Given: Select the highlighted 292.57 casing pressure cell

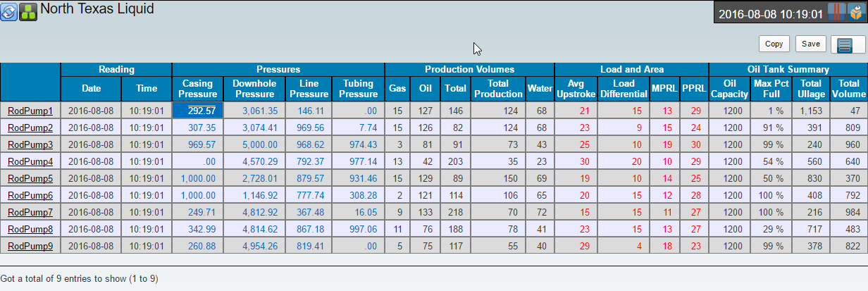Looking at the screenshot, I should click(x=200, y=111).
